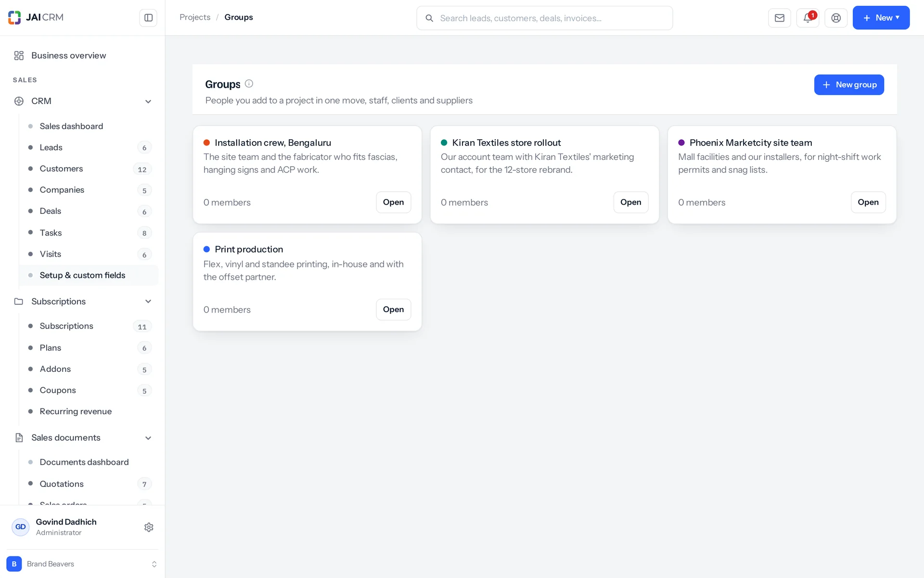Focus the search leads, customers field
Screen dimensions: 924x578
click(544, 18)
